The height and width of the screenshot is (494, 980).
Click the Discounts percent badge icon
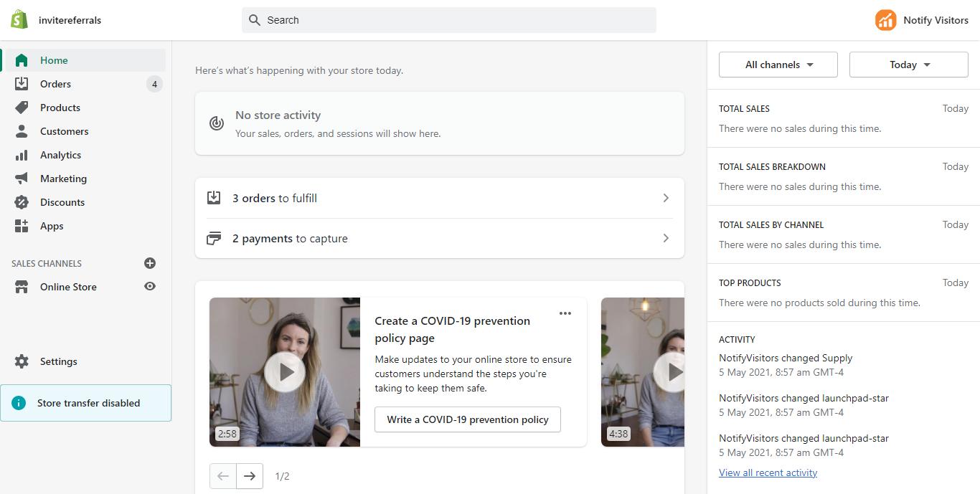pos(22,202)
